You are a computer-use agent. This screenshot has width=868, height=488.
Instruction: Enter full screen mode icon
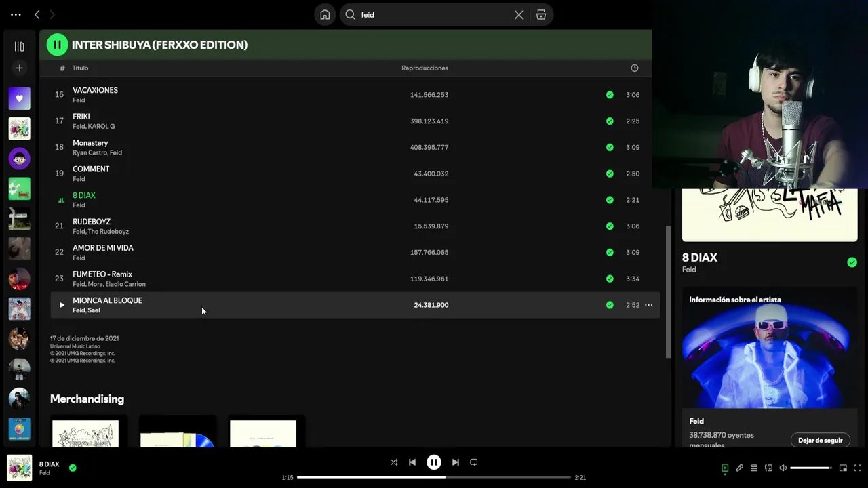click(858, 468)
